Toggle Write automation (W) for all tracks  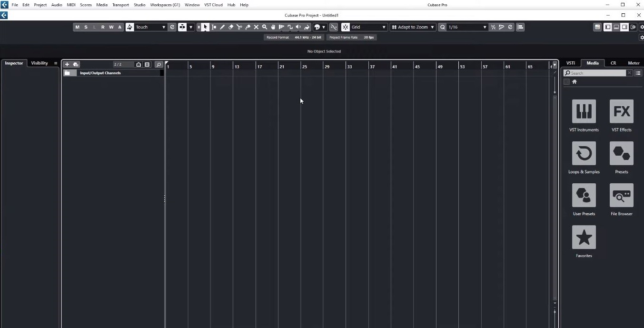(x=111, y=27)
